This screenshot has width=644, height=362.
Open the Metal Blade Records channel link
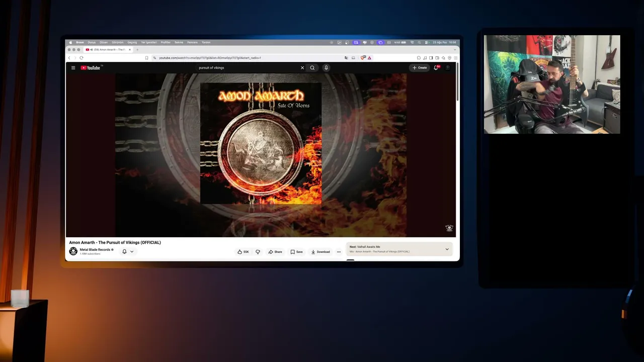click(95, 250)
